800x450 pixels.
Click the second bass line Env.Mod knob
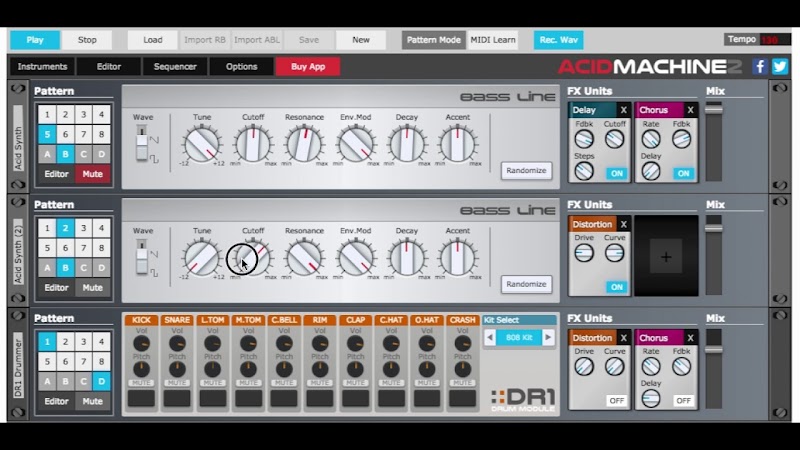coord(356,258)
